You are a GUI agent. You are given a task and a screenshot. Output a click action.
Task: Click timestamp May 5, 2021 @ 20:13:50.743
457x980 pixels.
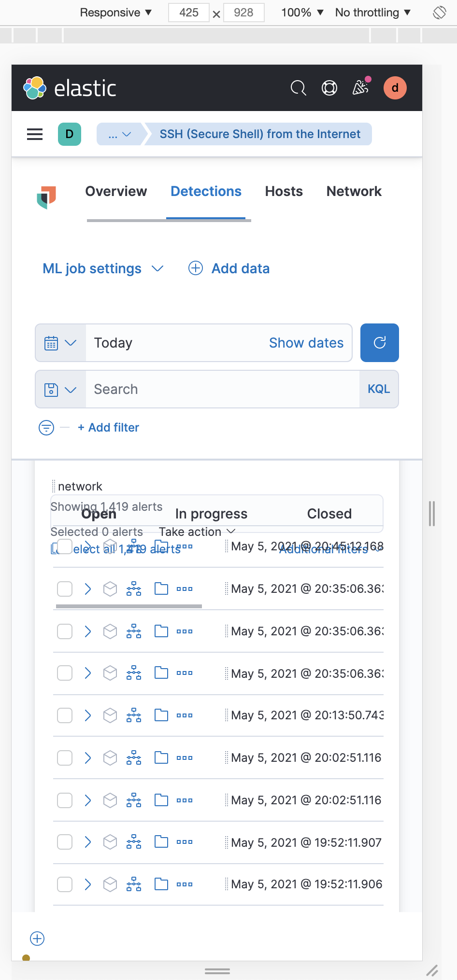coord(307,715)
